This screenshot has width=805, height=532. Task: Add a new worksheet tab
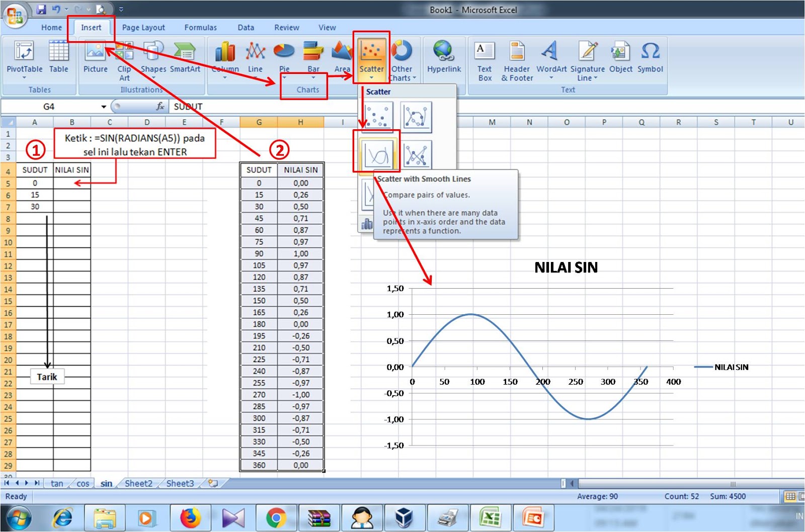point(213,483)
